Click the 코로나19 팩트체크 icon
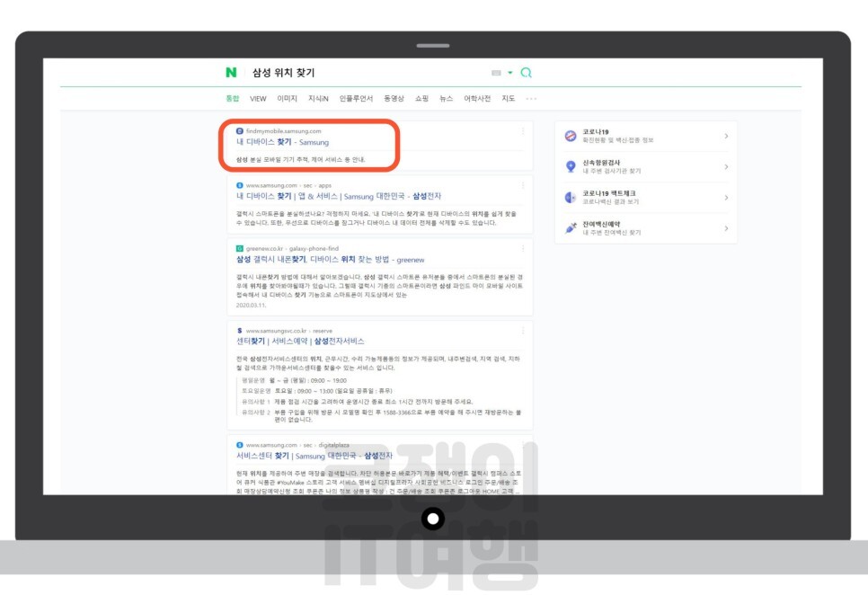The width and height of the screenshot is (868, 595). tap(571, 198)
